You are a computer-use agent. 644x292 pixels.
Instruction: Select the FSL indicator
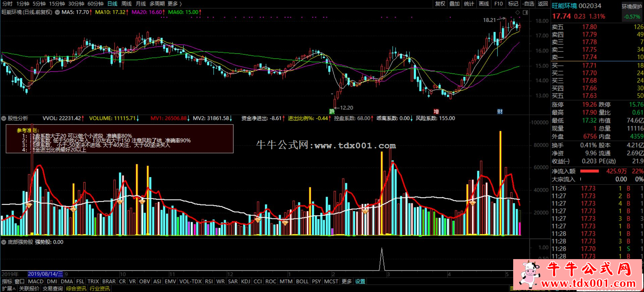80,281
